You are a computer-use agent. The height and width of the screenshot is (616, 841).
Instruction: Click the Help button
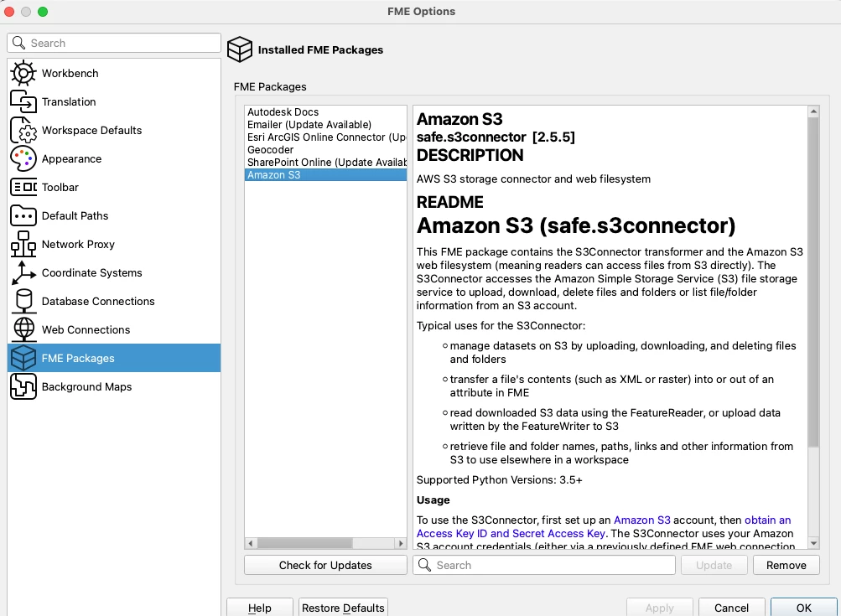(x=260, y=608)
